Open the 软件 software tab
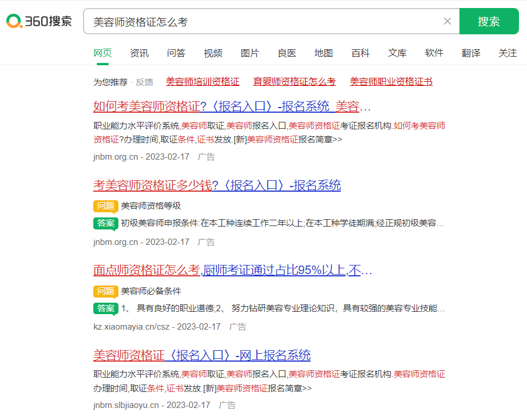This screenshot has height=420, width=527. click(x=434, y=53)
